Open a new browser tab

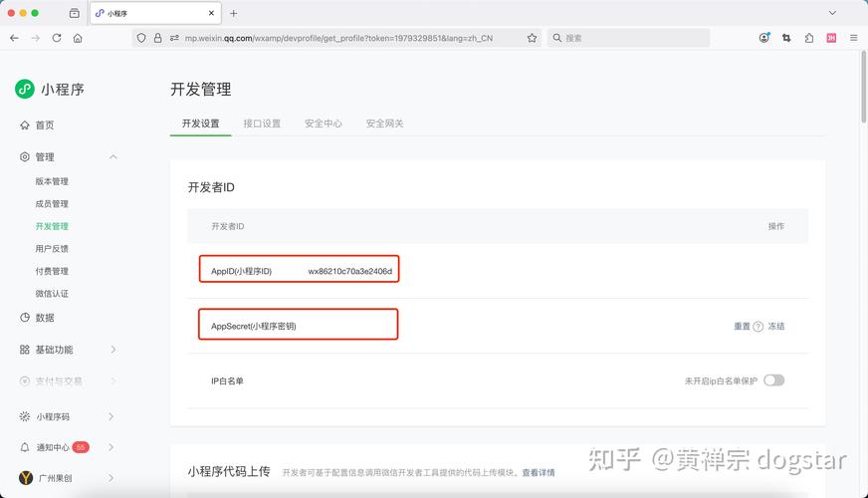(x=234, y=13)
